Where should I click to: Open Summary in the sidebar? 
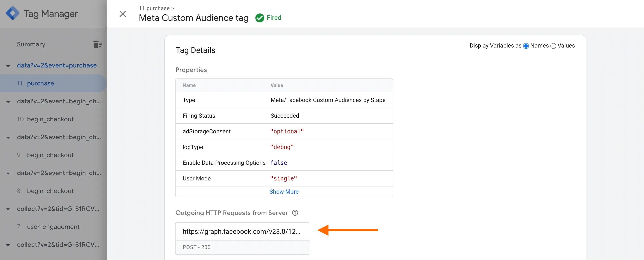[31, 44]
